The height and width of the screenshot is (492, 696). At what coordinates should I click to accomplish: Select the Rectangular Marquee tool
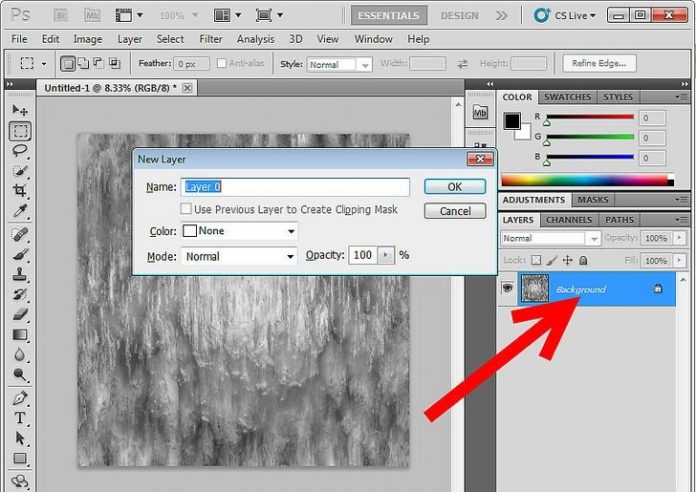coord(19,130)
